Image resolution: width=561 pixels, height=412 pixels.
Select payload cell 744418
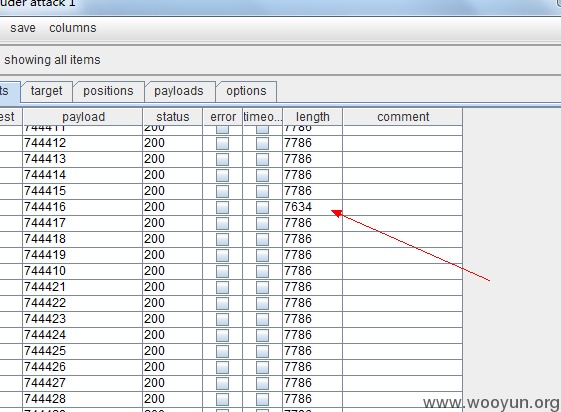(83, 239)
